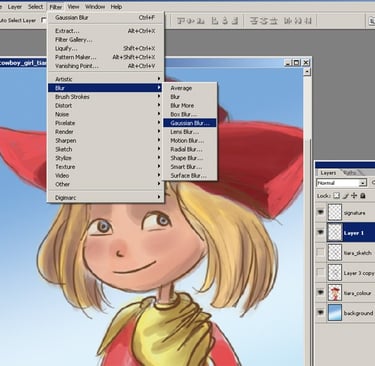Open the Select menu
Screen dimensions: 375x366
click(x=35, y=7)
